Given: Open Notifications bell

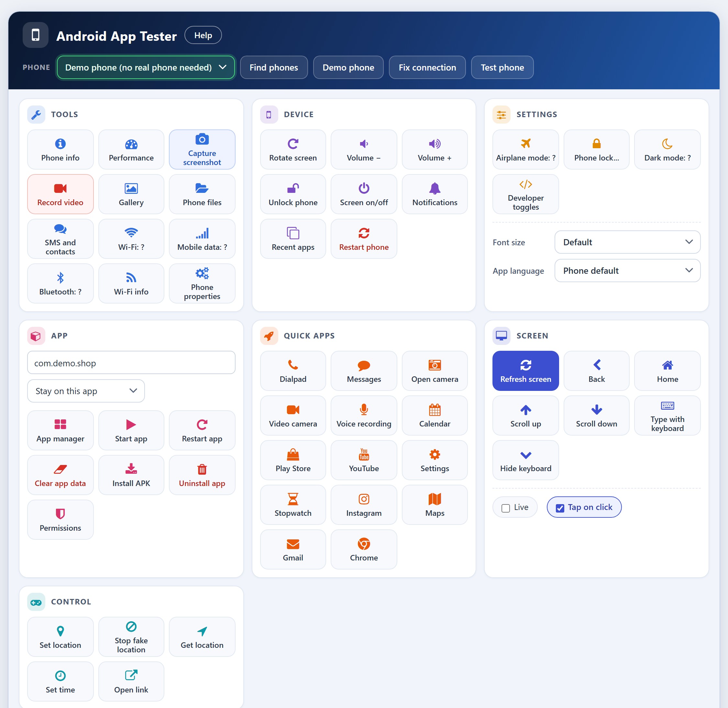Looking at the screenshot, I should click(x=435, y=194).
